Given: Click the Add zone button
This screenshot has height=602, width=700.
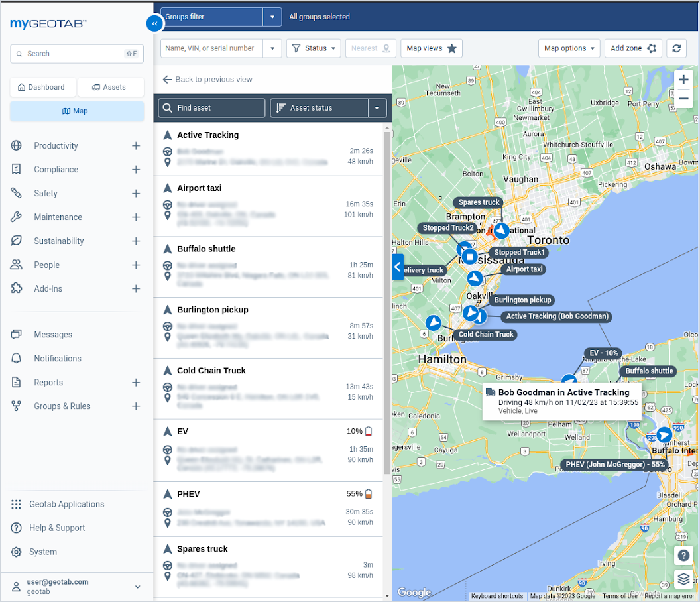Looking at the screenshot, I should (x=632, y=48).
